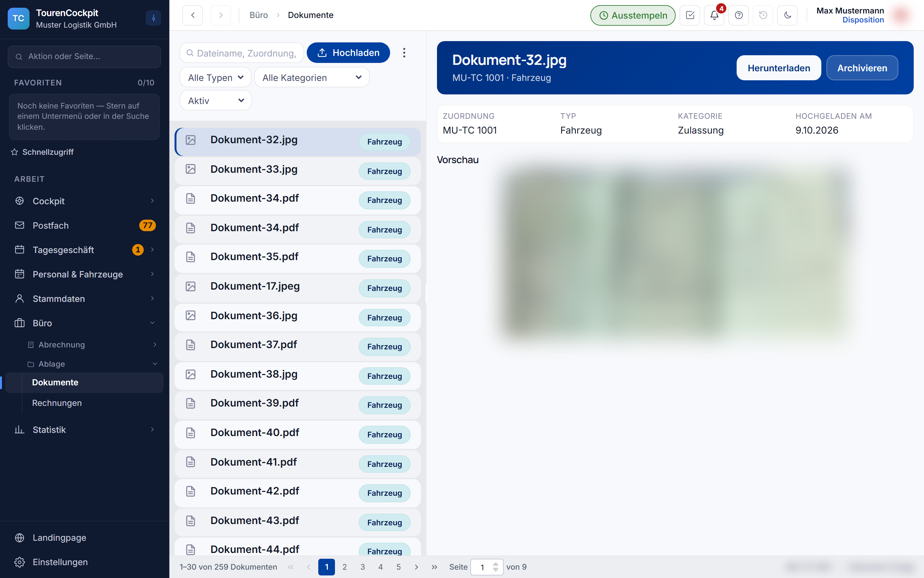924x578 pixels.
Task: Open the help question mark icon
Action: point(739,15)
